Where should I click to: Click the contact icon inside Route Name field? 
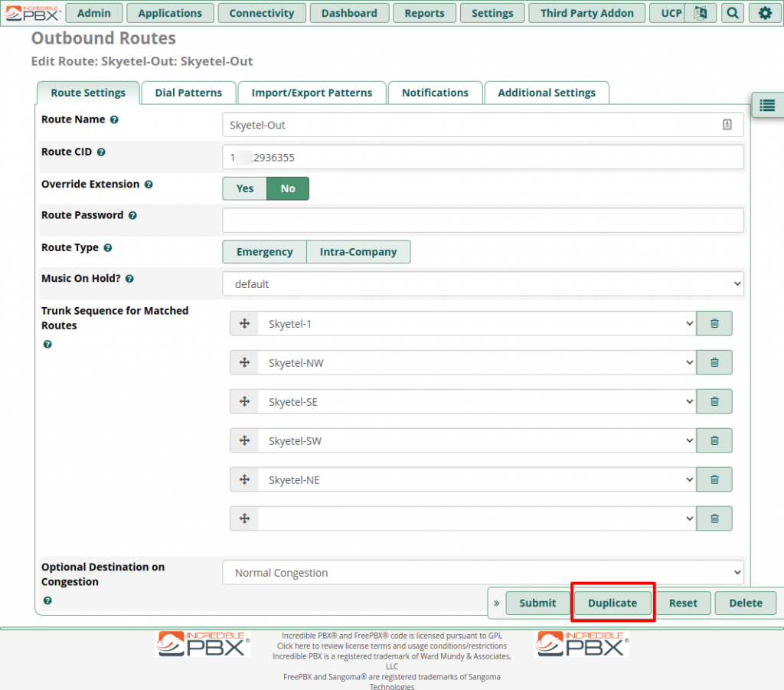(x=727, y=125)
